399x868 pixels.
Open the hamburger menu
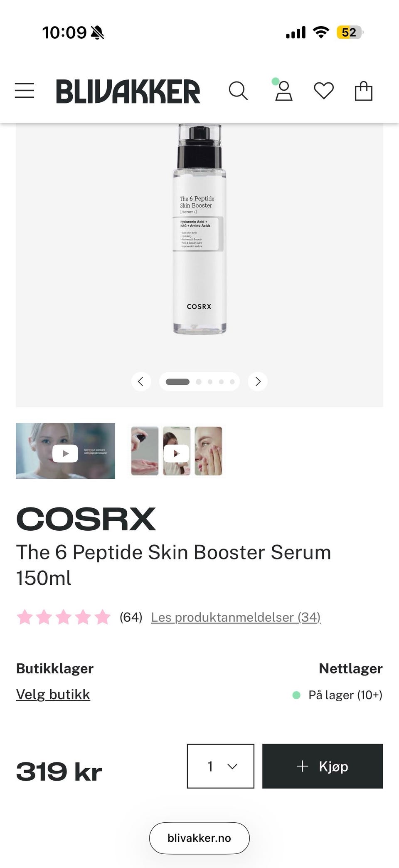(25, 91)
